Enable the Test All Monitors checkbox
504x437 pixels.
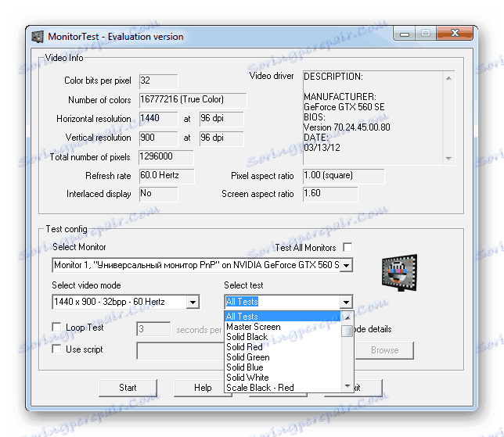click(347, 247)
